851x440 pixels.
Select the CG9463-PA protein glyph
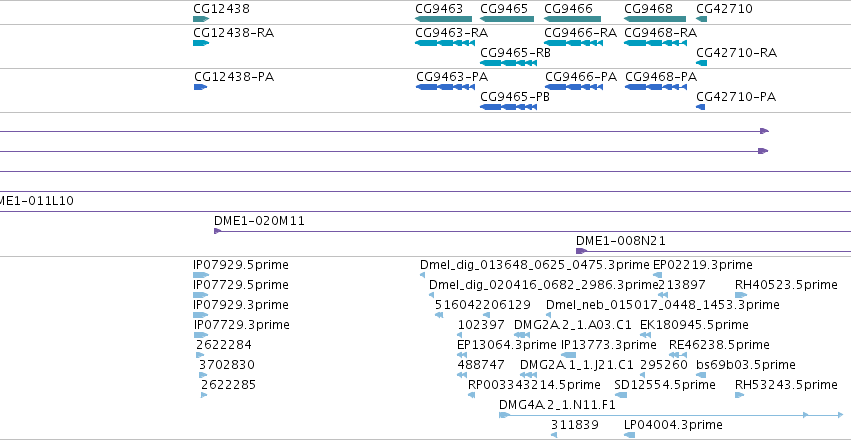[444, 87]
